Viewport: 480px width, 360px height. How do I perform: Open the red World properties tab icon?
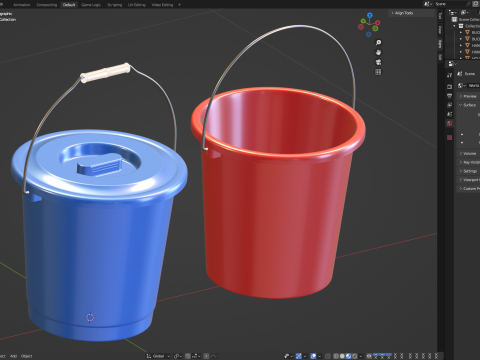(449, 123)
